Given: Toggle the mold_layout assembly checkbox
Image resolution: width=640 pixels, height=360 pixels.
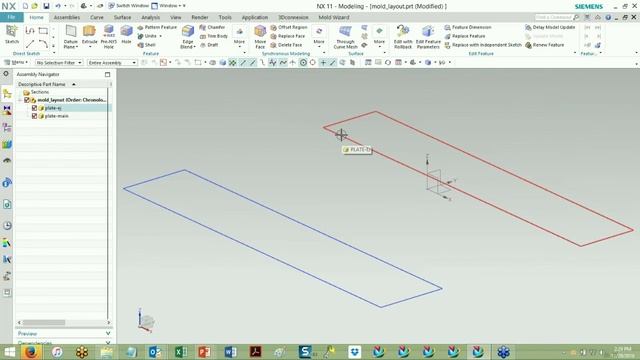Looking at the screenshot, I should click(x=27, y=100).
